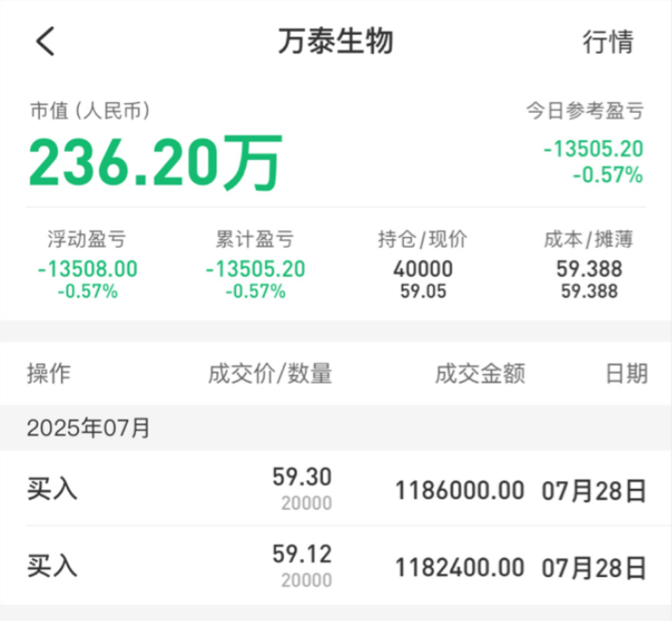Click the 成交价/数量 column header
The height and width of the screenshot is (621, 672).
[x=270, y=373]
